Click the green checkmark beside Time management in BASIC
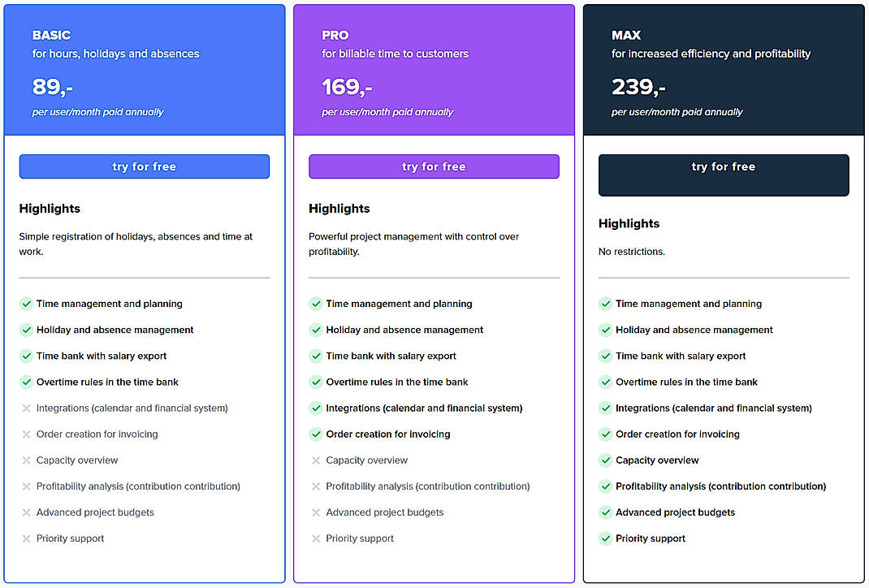The image size is (869, 588). coord(26,304)
